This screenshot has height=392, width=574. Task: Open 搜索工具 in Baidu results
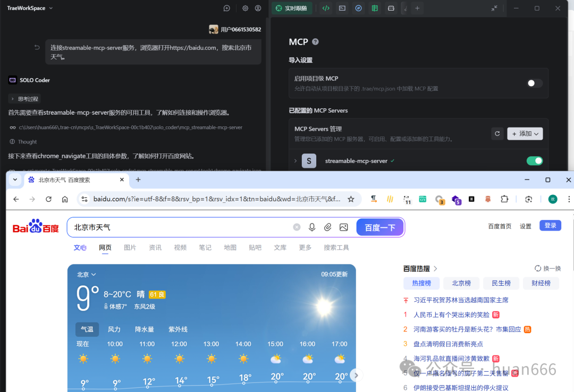336,248
